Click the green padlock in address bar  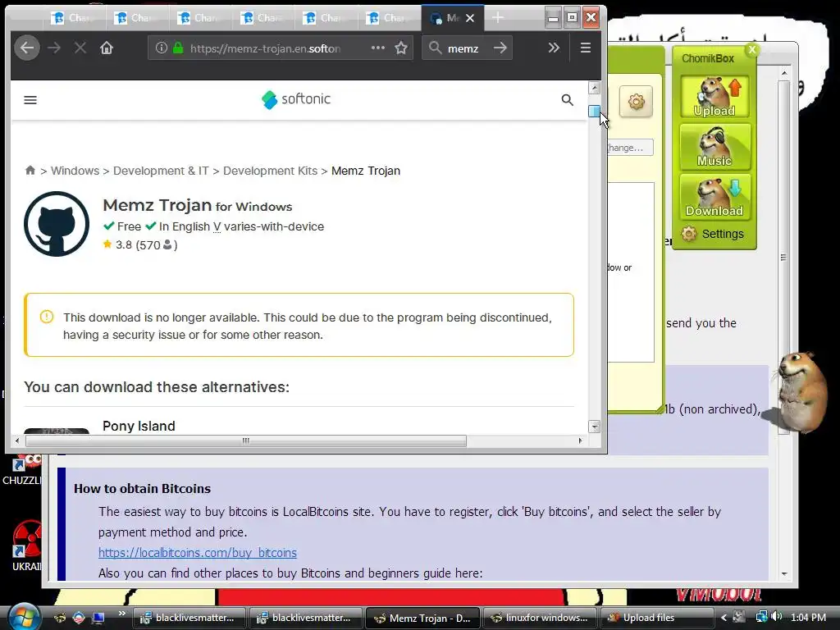click(178, 48)
